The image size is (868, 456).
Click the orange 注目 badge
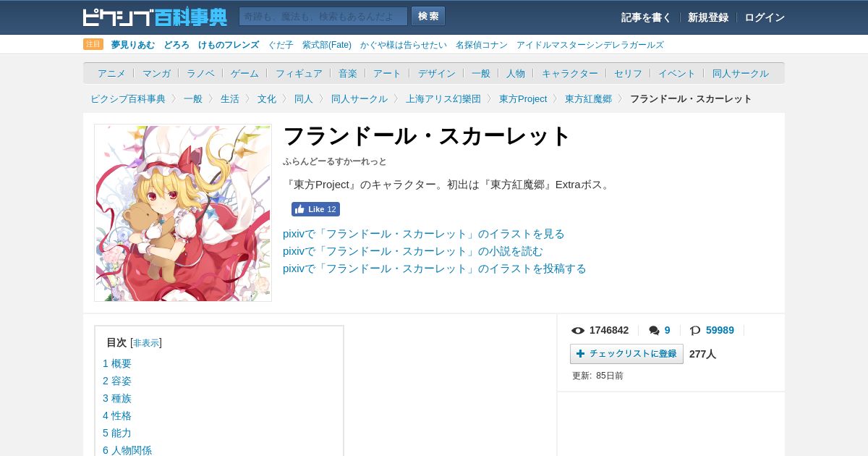pos(93,44)
